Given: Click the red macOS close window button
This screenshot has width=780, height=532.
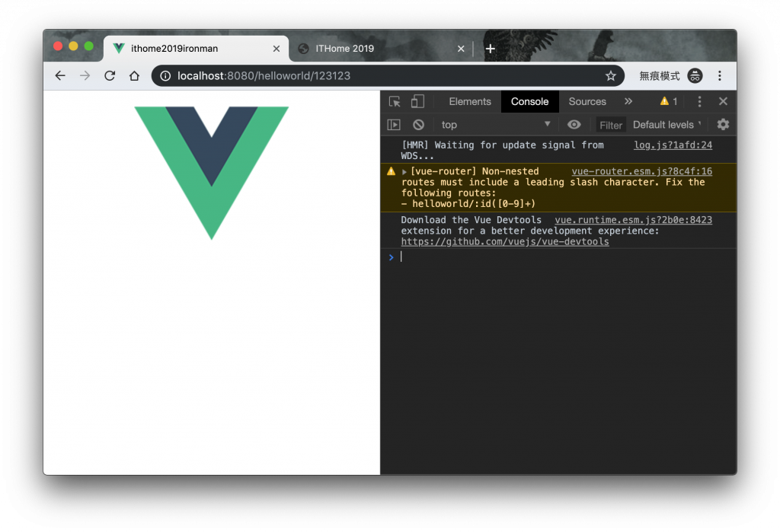Looking at the screenshot, I should 58,46.
